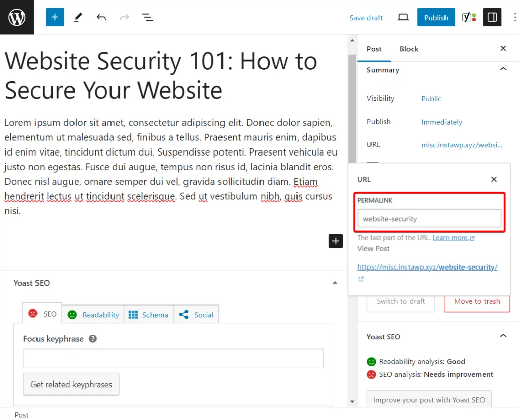The height and width of the screenshot is (420, 519).
Task: Redo the last undone change
Action: (x=124, y=17)
